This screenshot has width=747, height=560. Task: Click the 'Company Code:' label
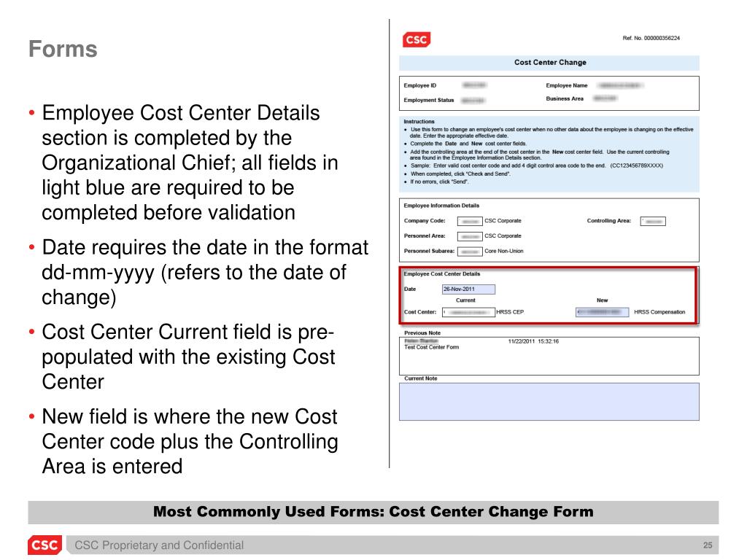(x=425, y=221)
